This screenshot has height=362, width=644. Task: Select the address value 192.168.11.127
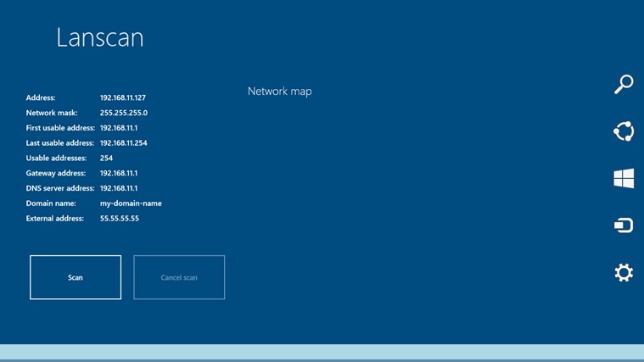pyautogui.click(x=123, y=97)
